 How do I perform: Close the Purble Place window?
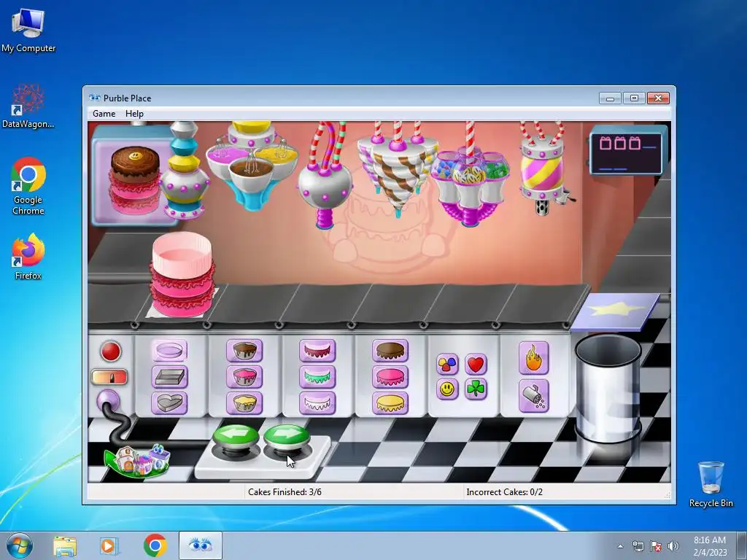pos(659,98)
